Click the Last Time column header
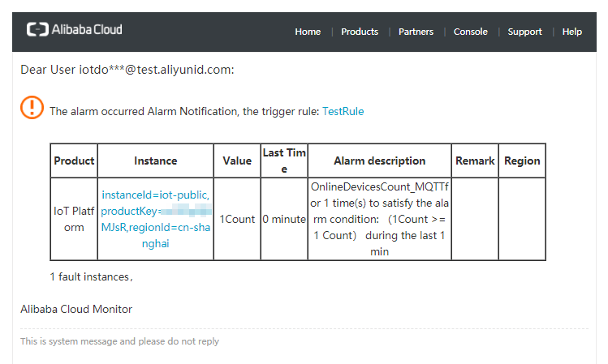The width and height of the screenshot is (608, 364). point(284,161)
